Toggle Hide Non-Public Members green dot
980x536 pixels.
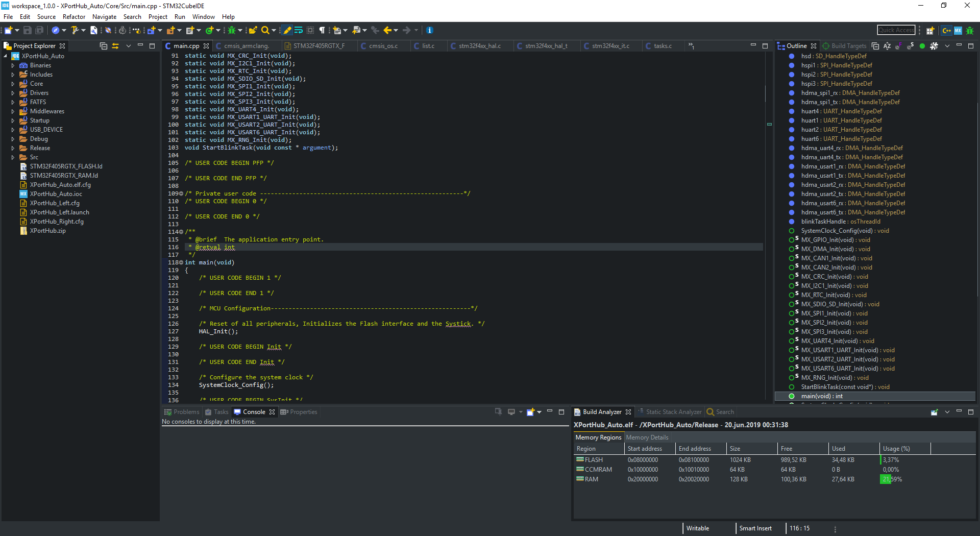tap(922, 46)
